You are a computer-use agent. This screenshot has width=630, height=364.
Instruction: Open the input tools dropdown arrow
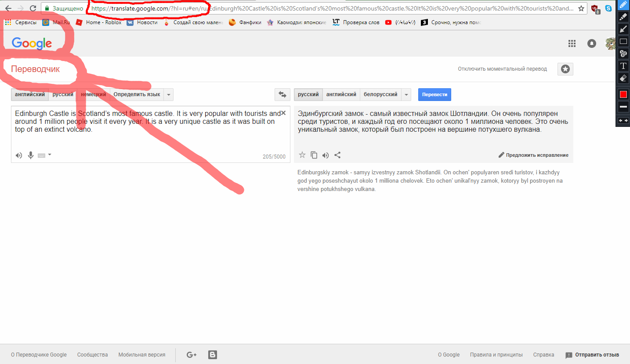[x=50, y=155]
